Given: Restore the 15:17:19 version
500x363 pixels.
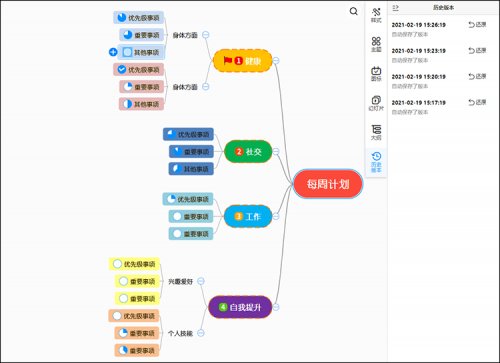Looking at the screenshot, I should pos(477,102).
